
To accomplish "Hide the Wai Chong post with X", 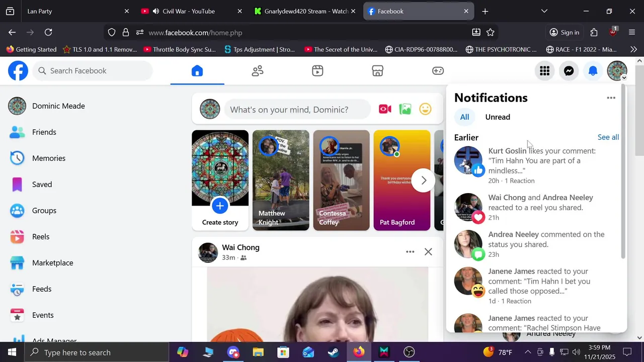I will point(428,252).
